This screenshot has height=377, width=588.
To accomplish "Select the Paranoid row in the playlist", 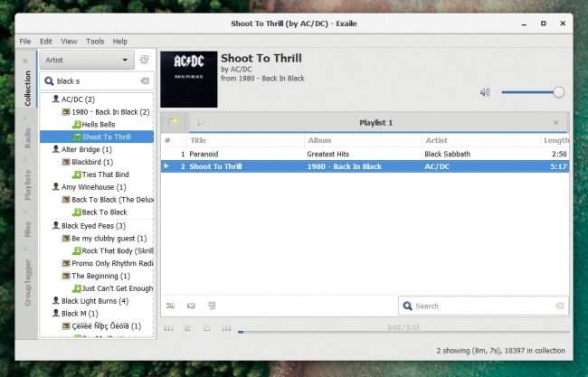I will 365,154.
